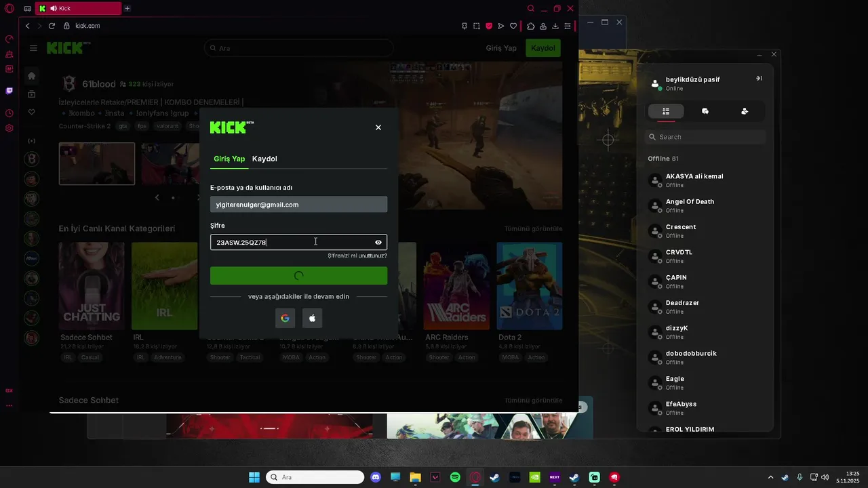Search in the friends list panel

pos(705,137)
